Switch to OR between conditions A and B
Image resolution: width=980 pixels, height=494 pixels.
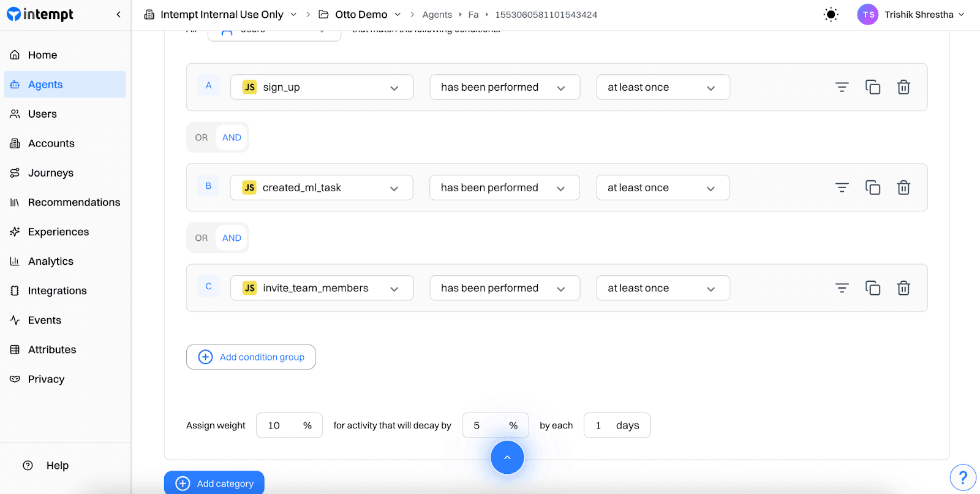(202, 137)
